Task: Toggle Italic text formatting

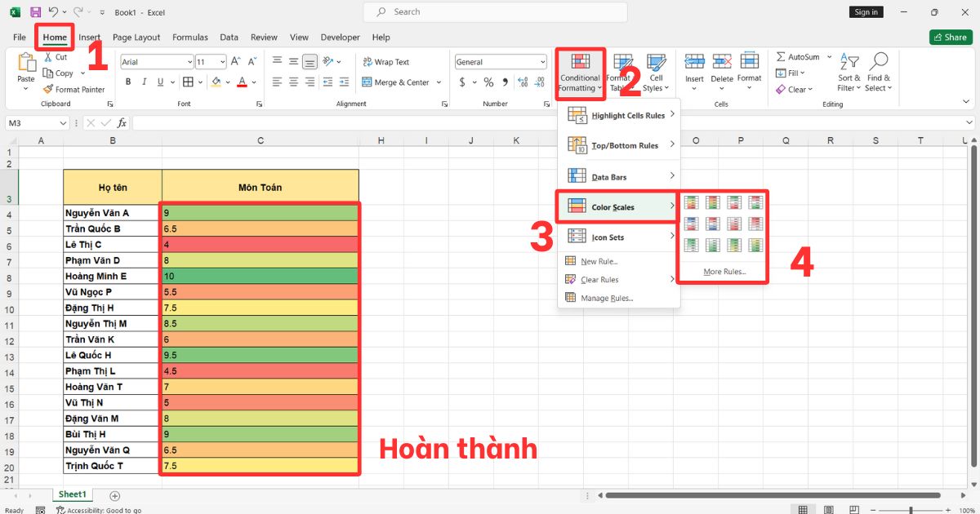Action: coord(145,82)
